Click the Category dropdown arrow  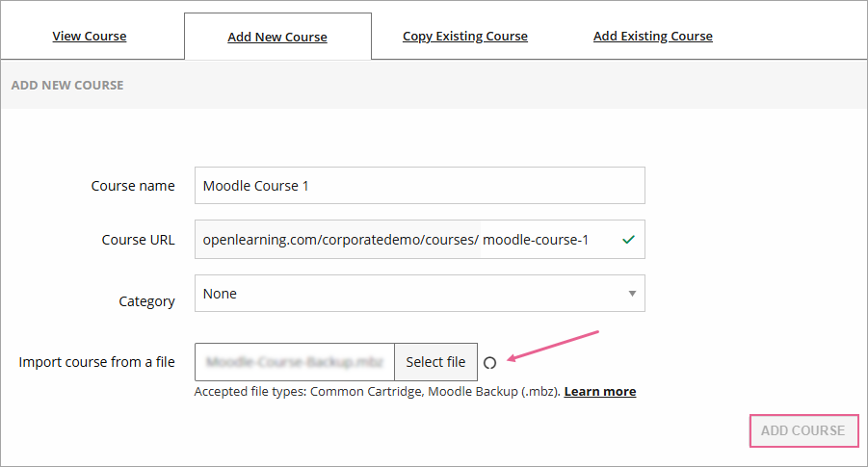(x=632, y=294)
